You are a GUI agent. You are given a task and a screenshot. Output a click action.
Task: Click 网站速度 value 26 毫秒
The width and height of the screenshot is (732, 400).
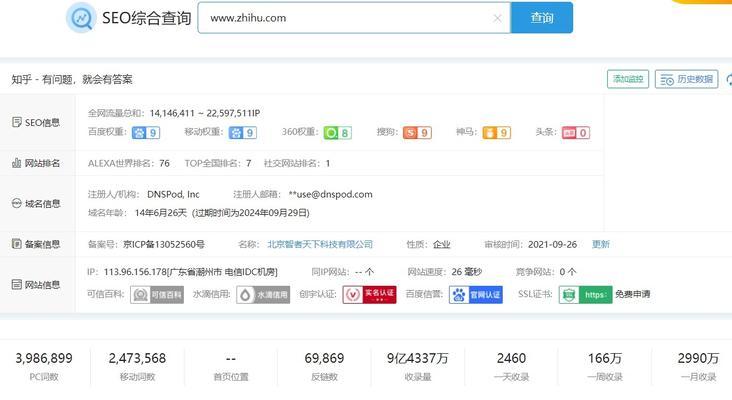coord(467,272)
